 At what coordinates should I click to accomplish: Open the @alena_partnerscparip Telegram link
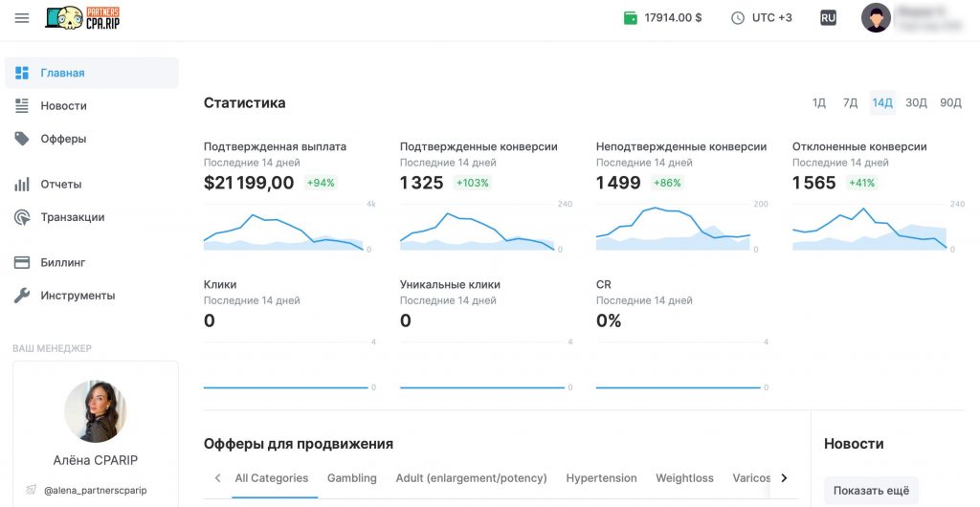96,491
